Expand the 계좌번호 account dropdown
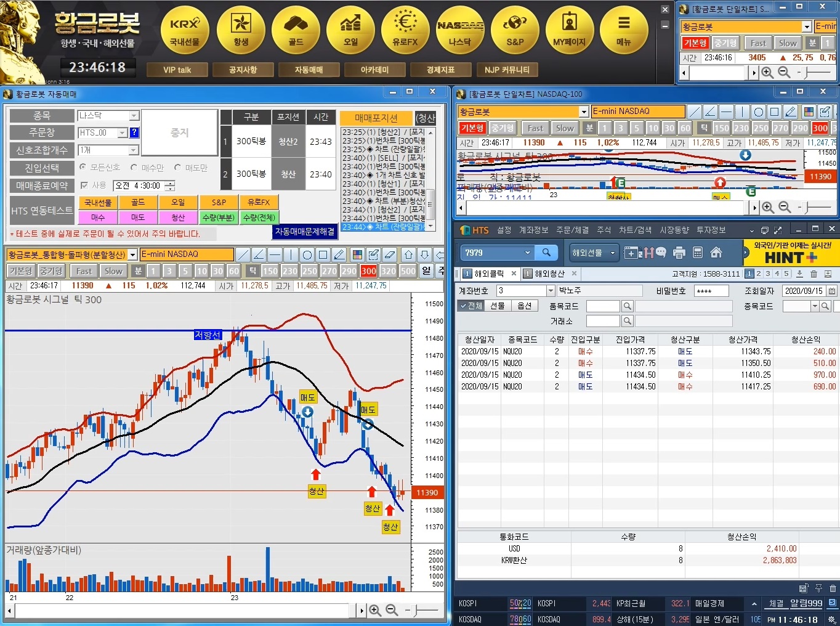 (551, 291)
